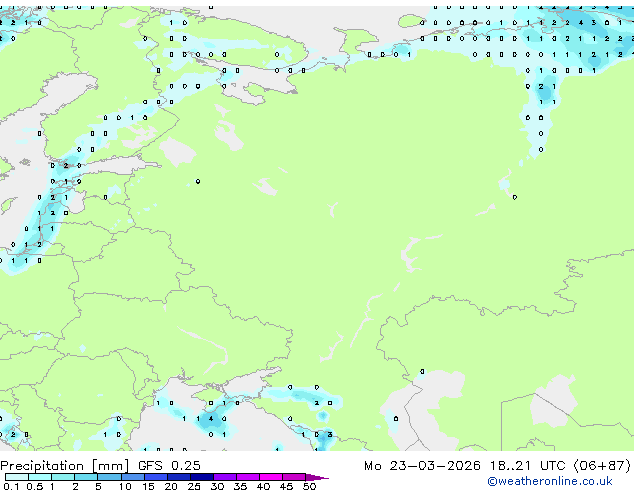Click the '0.1' legend scale value
Image resolution: width=634 pixels, height=490 pixels.
pos(11,486)
